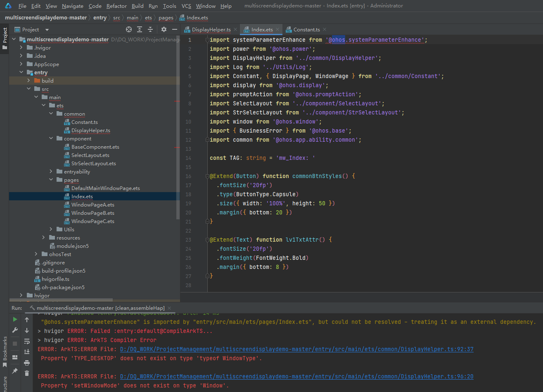
Task: Close the Constant.ts editor tab
Action: [324, 29]
